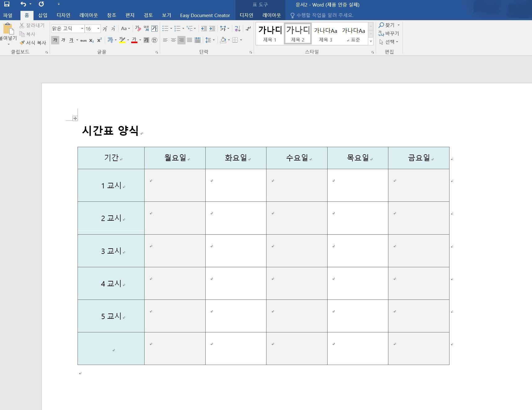Toggle italic formatting
This screenshot has width=532, height=410.
(63, 40)
